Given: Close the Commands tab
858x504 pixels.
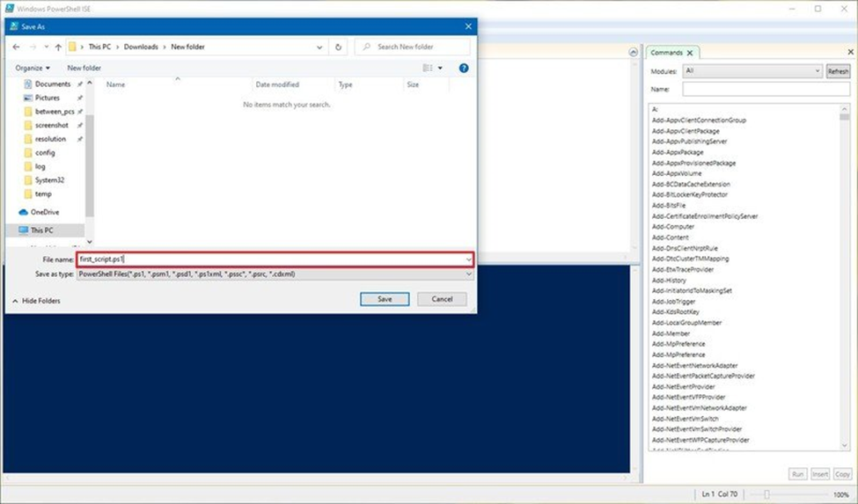Looking at the screenshot, I should [x=689, y=53].
